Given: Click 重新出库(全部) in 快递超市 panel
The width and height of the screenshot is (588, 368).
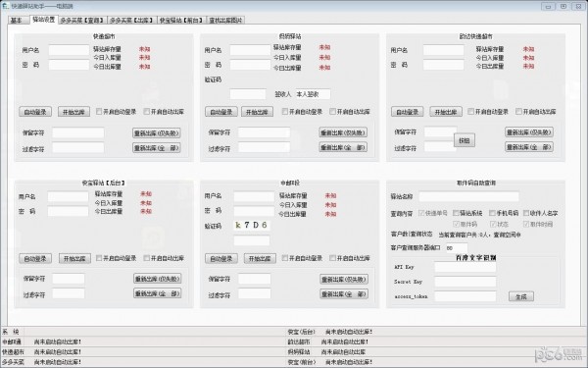Looking at the screenshot, I should click(x=157, y=147).
